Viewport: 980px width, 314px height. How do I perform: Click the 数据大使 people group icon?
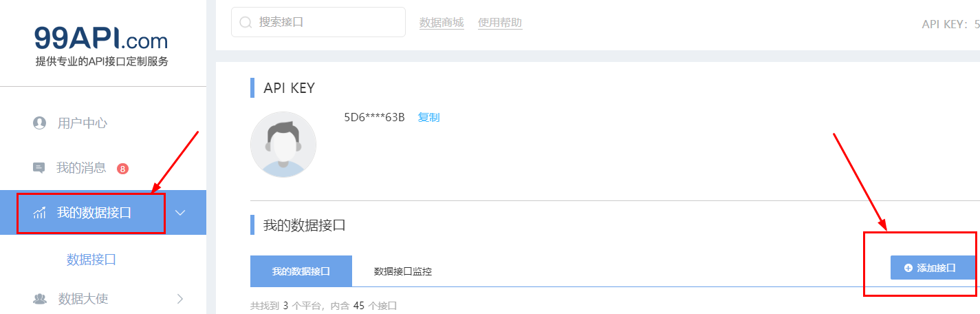coord(40,299)
